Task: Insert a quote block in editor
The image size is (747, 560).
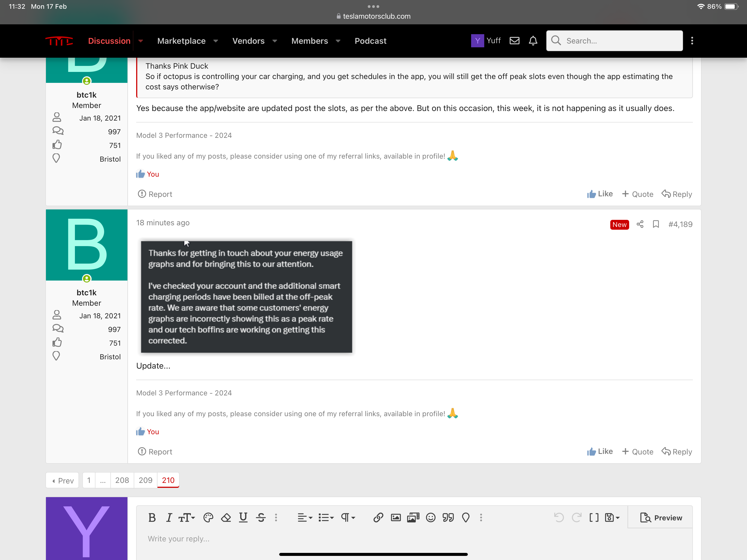Action: point(448,517)
